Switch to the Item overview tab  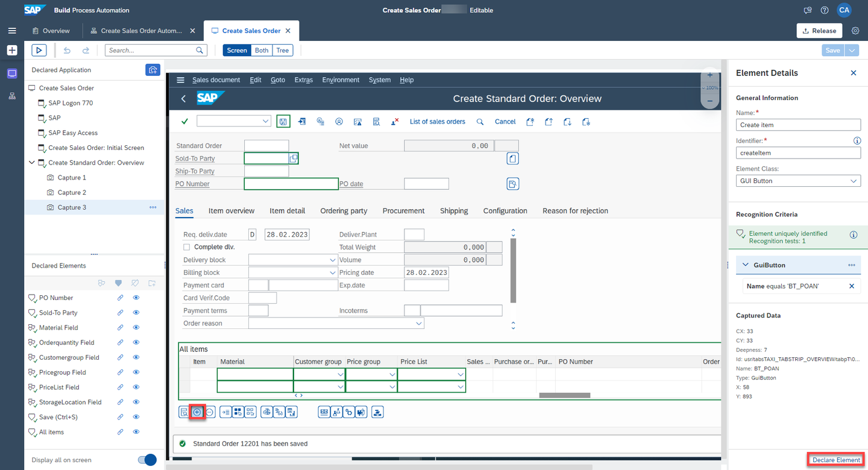click(231, 211)
